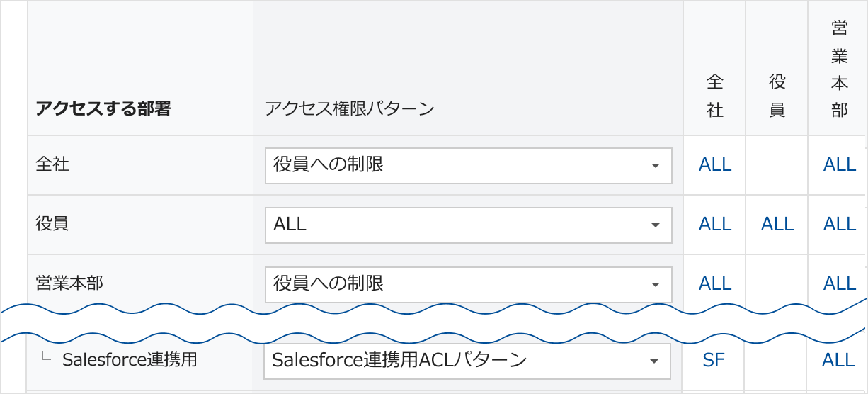This screenshot has width=868, height=394.
Task: Select the Salesforce連携用 department tree item
Action: pyautogui.click(x=130, y=360)
